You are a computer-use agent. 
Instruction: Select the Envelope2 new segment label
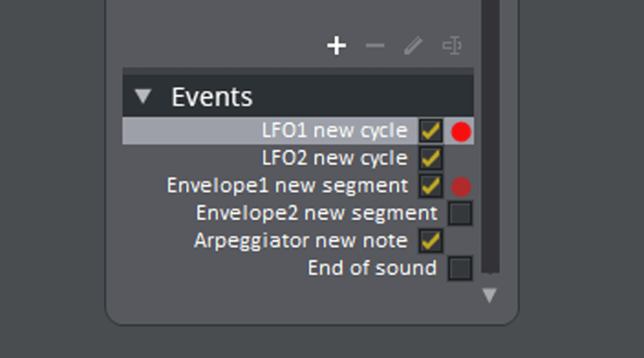[316, 213]
